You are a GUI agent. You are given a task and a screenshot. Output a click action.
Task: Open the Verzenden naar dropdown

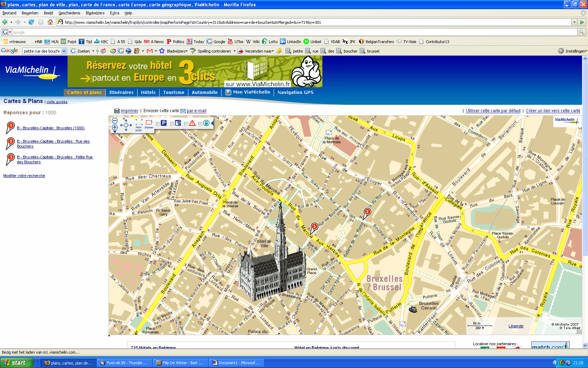click(256, 51)
